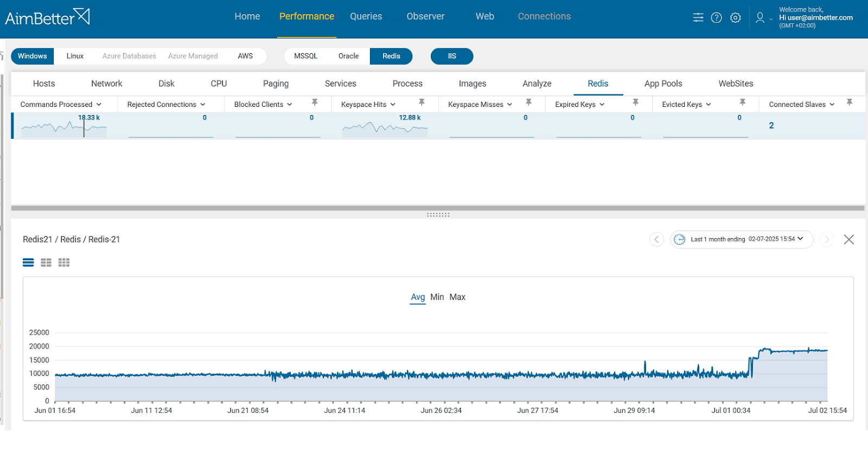Open the Observer menu
The image size is (868, 461).
pos(425,17)
